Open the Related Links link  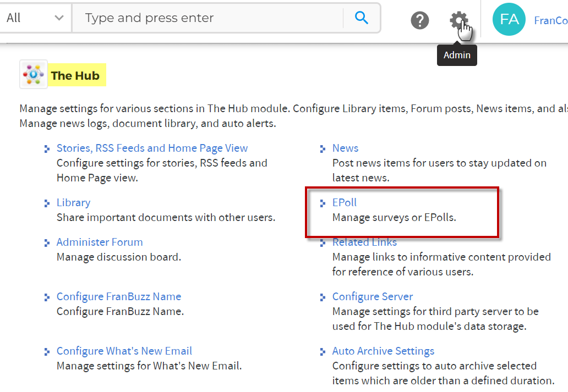click(364, 242)
